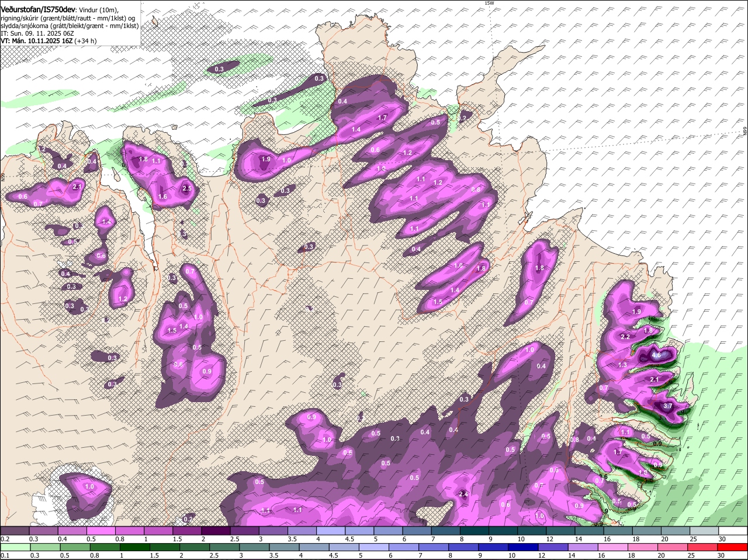Click the '0.2' label starting top legend row
Viewport: 748px width, 560px height.
click(5, 539)
